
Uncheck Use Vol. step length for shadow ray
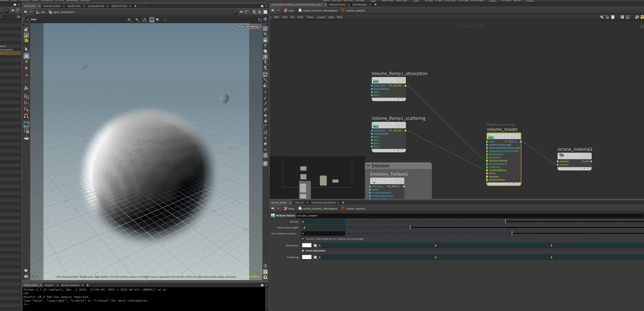(303, 239)
